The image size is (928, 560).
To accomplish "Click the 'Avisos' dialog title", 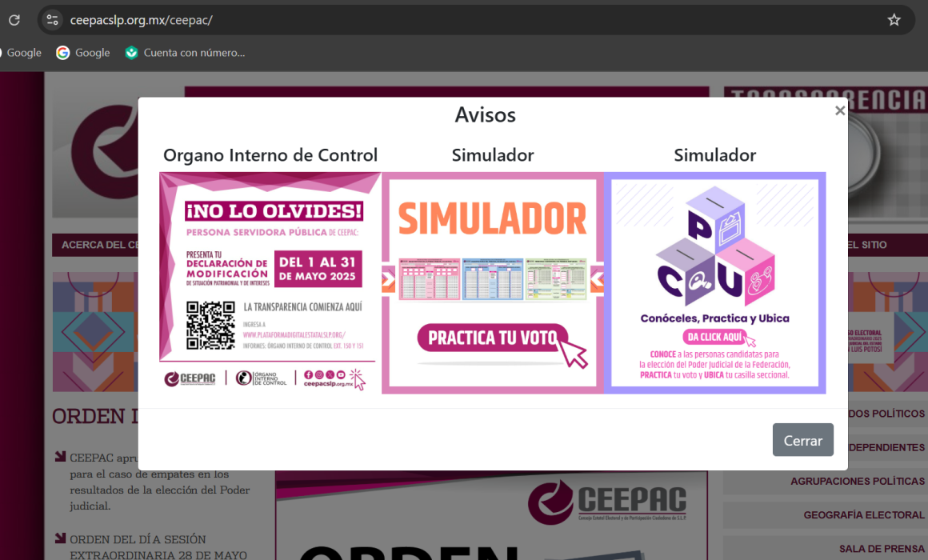I will pos(486,114).
